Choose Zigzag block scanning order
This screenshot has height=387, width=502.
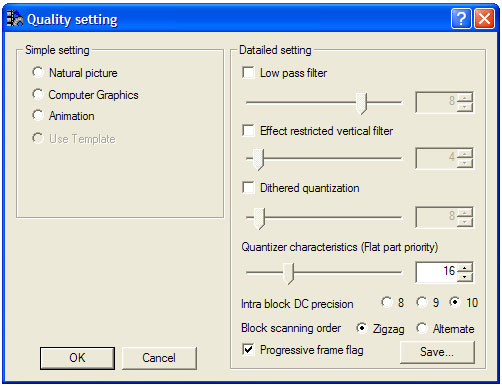click(x=362, y=328)
